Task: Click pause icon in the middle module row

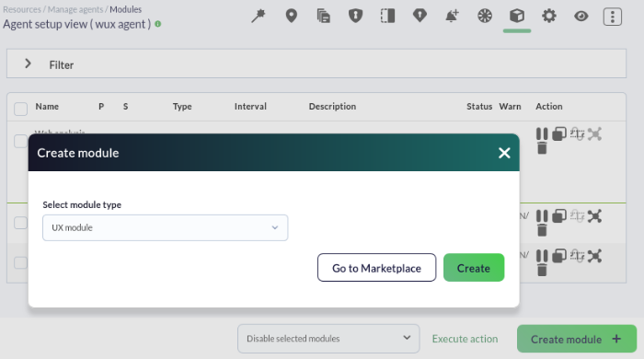Action: tap(542, 216)
